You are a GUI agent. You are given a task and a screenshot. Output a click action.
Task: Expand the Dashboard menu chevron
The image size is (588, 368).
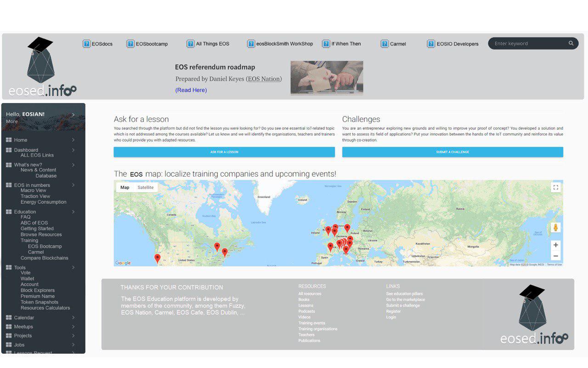pos(73,150)
